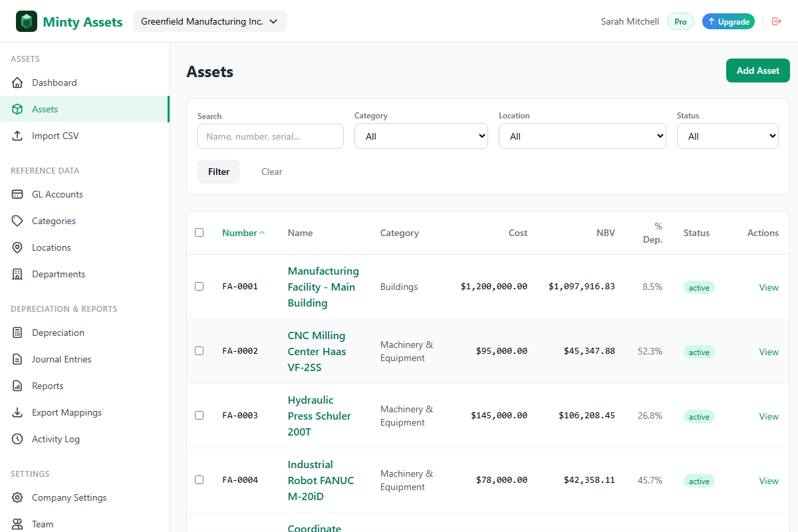Click the Reports chart icon
Viewport: 798px width, 532px height.
pos(18,386)
